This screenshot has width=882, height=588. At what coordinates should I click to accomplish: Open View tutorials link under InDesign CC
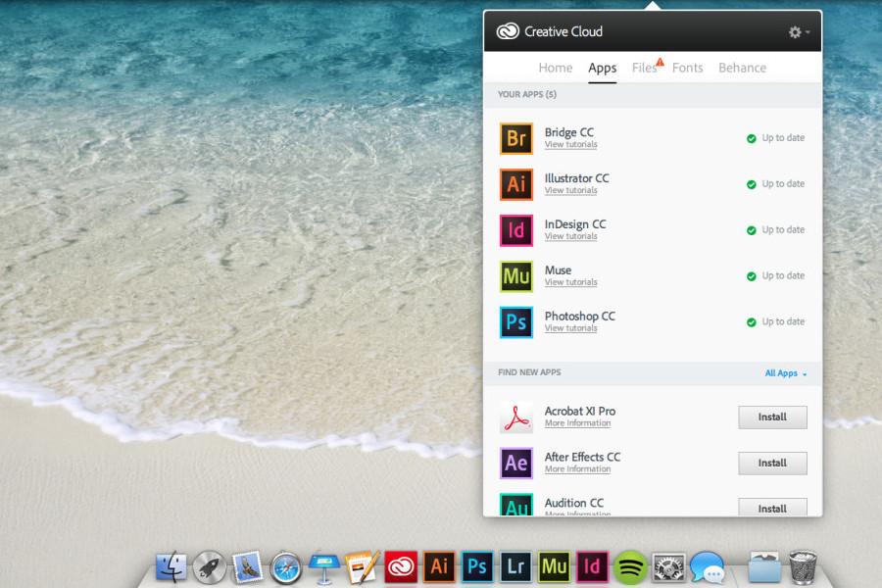(x=571, y=236)
